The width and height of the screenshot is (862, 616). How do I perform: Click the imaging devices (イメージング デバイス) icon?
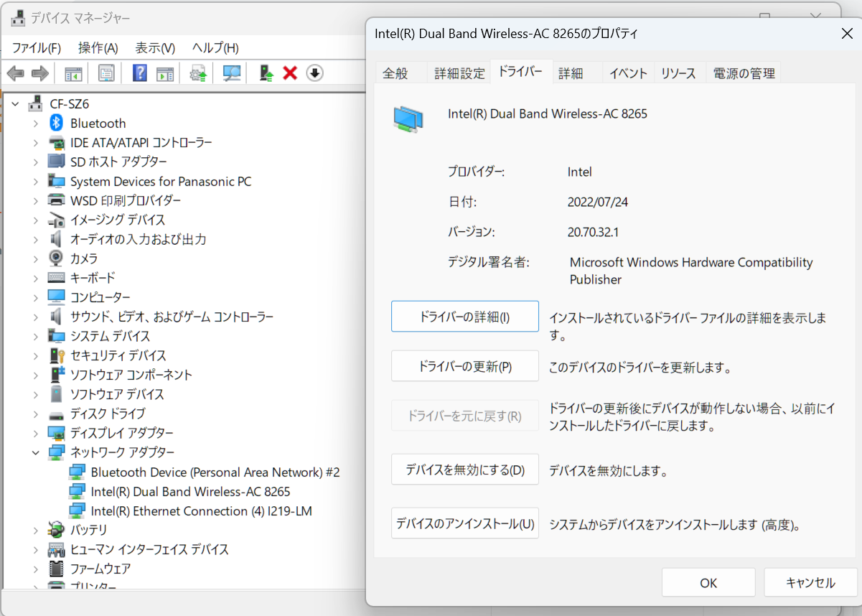pos(56,220)
